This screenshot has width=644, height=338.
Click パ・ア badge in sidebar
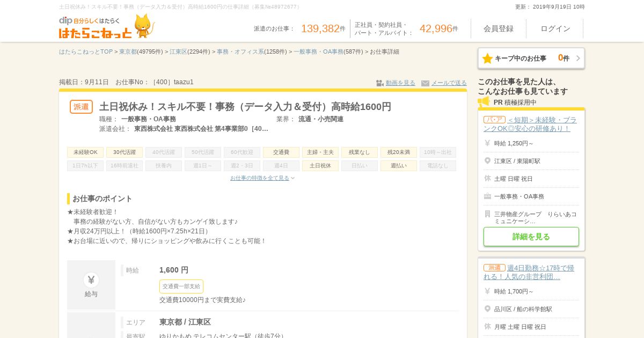pyautogui.click(x=494, y=120)
